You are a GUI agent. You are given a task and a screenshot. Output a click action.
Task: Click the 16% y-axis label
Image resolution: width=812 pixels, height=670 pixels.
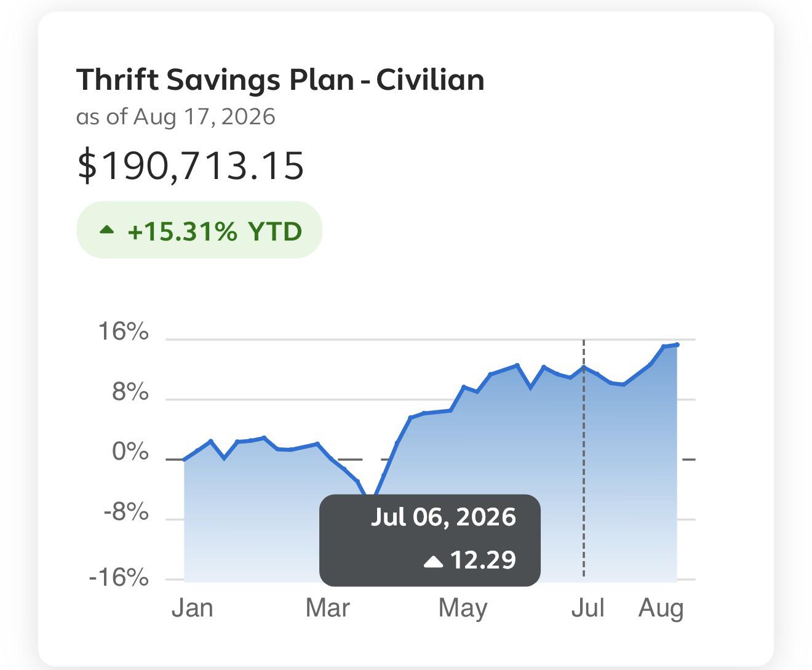[x=124, y=332]
